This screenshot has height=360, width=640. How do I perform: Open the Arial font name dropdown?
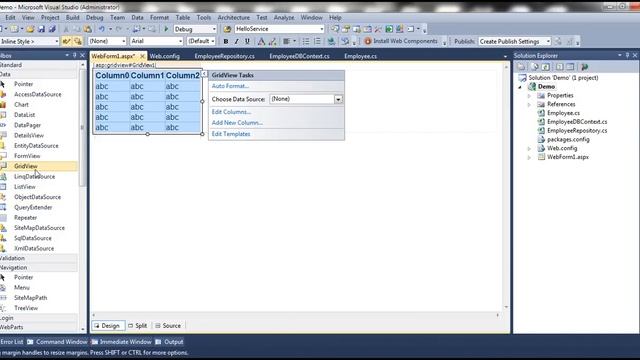pyautogui.click(x=180, y=41)
